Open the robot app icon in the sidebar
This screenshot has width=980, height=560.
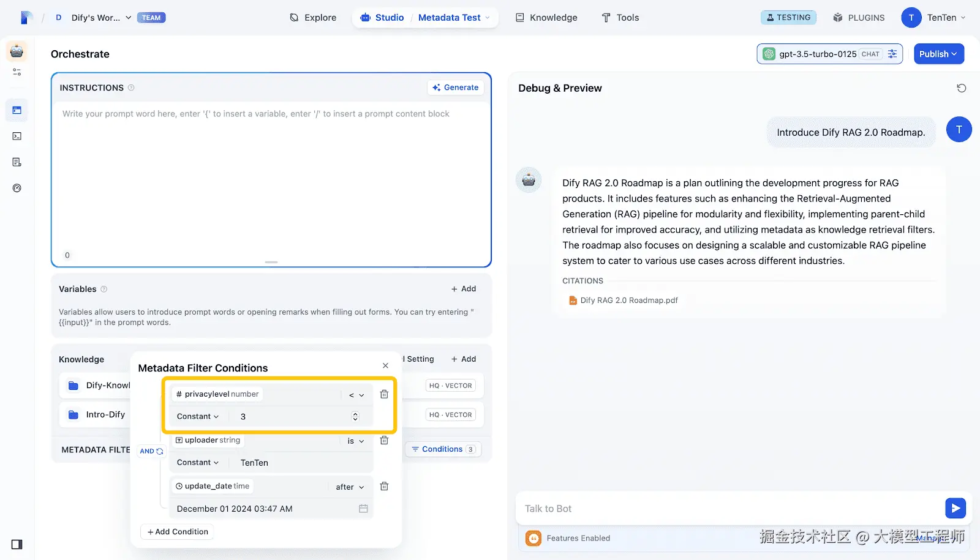[x=17, y=51]
